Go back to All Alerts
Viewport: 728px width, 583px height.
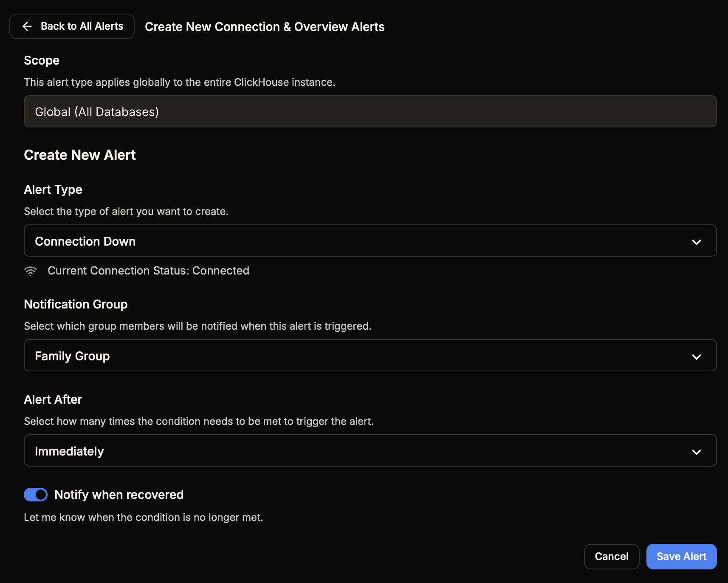(72, 26)
